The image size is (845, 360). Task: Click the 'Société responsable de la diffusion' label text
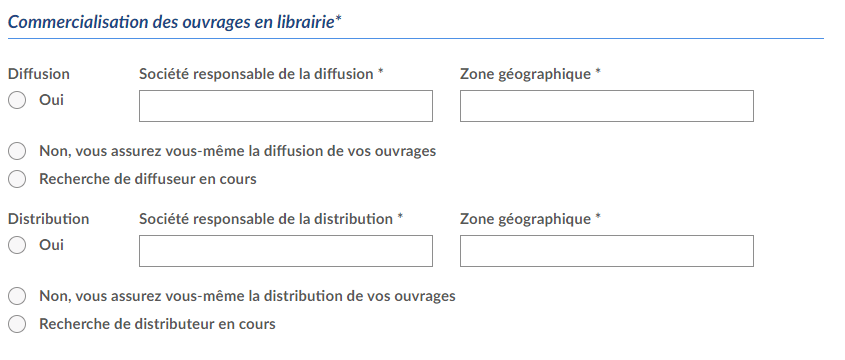256,74
